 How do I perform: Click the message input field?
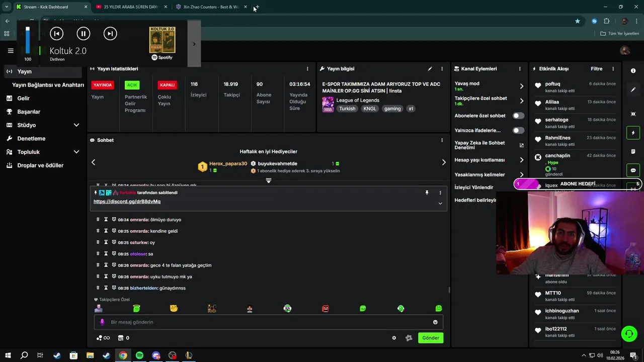[x=268, y=322]
